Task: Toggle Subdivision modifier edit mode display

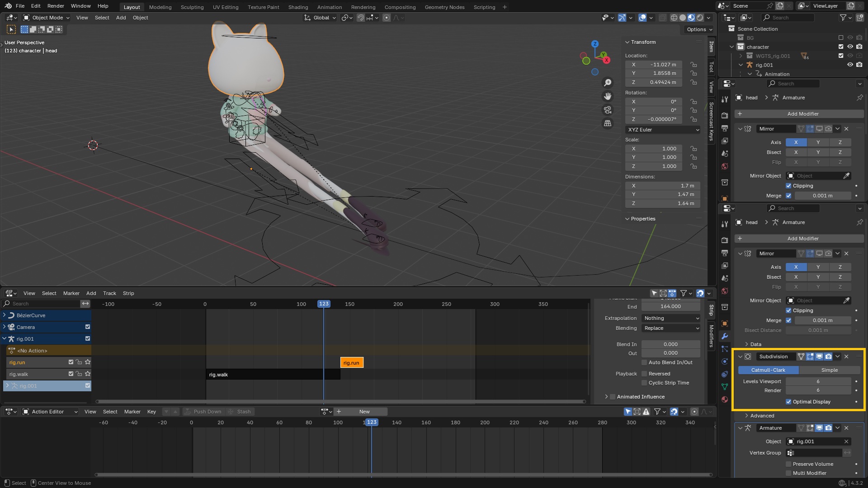Action: (810, 357)
